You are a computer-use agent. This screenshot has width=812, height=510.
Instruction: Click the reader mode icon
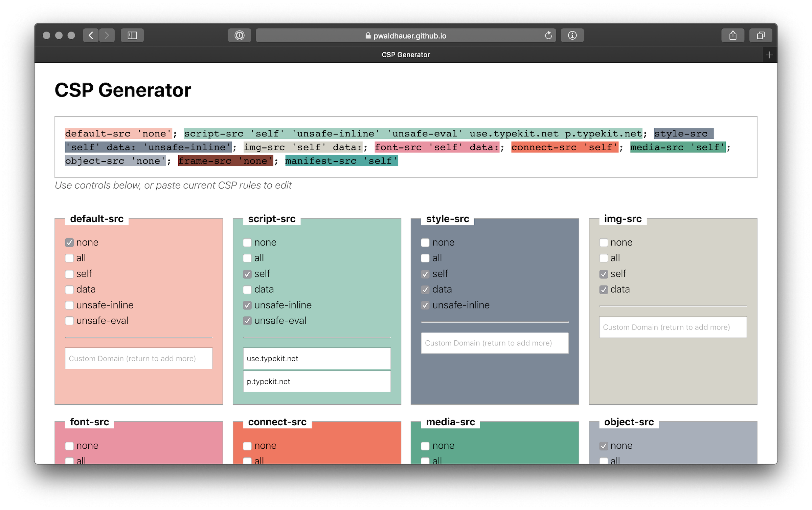239,35
